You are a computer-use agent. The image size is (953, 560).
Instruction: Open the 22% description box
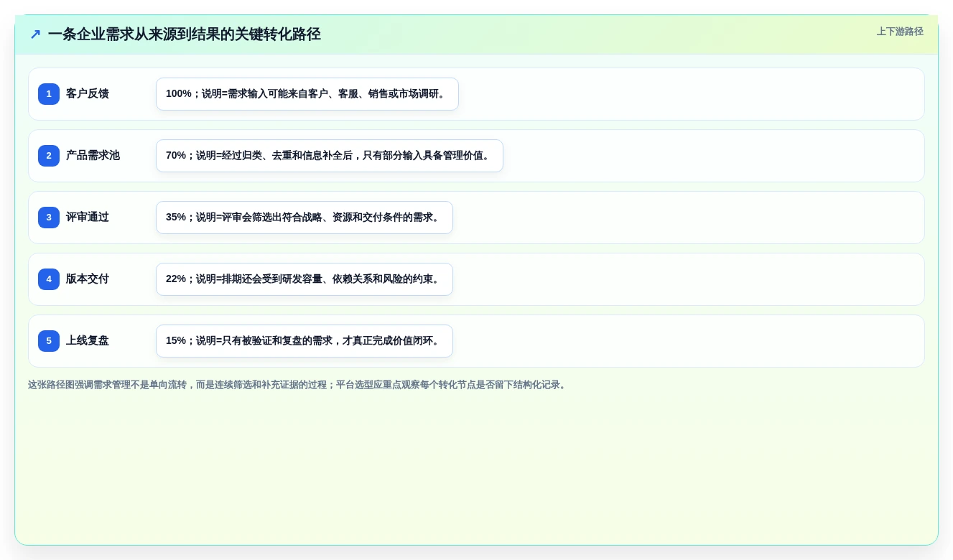tap(305, 279)
